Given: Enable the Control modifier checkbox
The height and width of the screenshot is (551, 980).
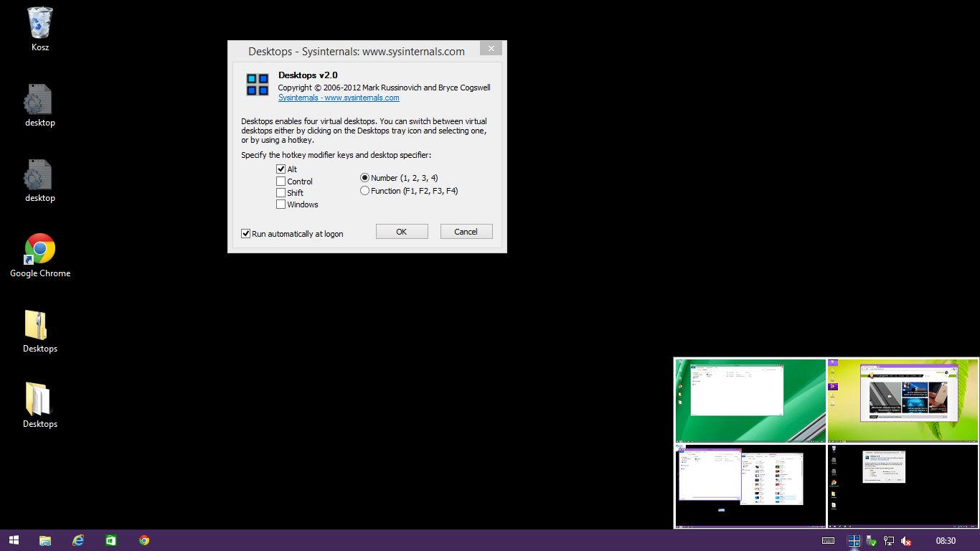Looking at the screenshot, I should coord(281,182).
